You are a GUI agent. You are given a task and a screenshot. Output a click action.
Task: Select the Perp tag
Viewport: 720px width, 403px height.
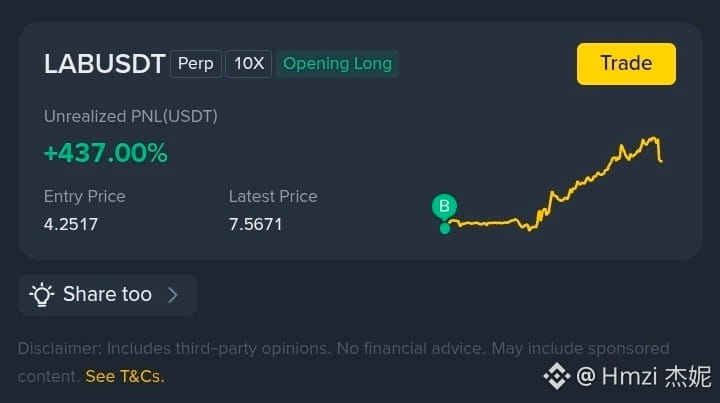point(196,64)
